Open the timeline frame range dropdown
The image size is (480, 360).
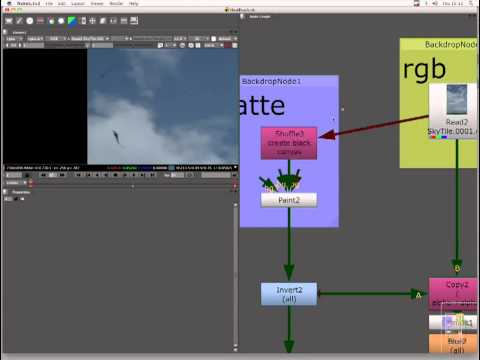point(15,183)
